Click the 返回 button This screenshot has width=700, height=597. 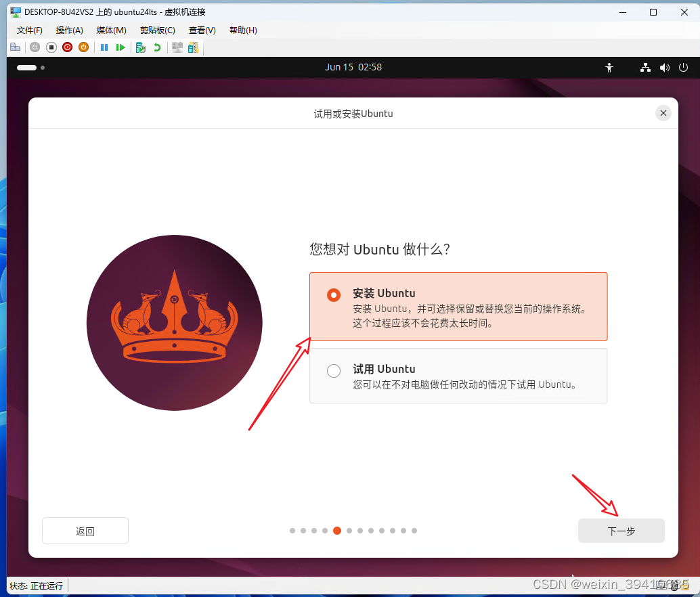[x=85, y=531]
